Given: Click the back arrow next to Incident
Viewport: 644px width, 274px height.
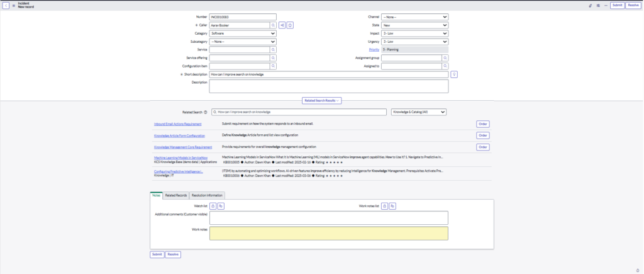Looking at the screenshot, I should point(6,5).
